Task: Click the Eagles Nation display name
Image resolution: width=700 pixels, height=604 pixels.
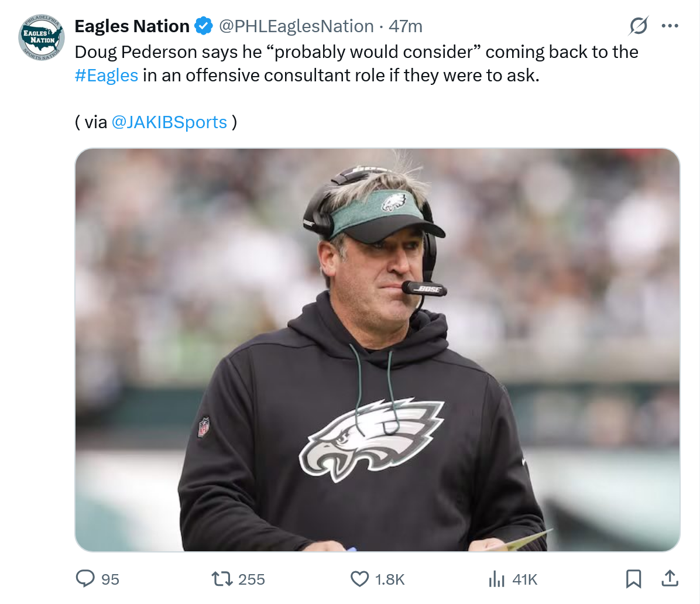Action: 132,26
